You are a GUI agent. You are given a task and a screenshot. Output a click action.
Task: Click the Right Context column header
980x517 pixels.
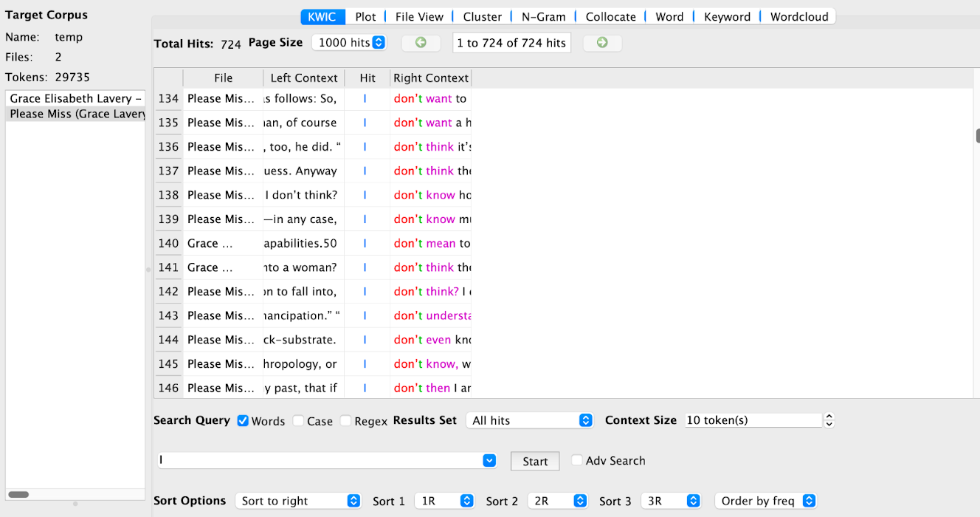point(431,78)
